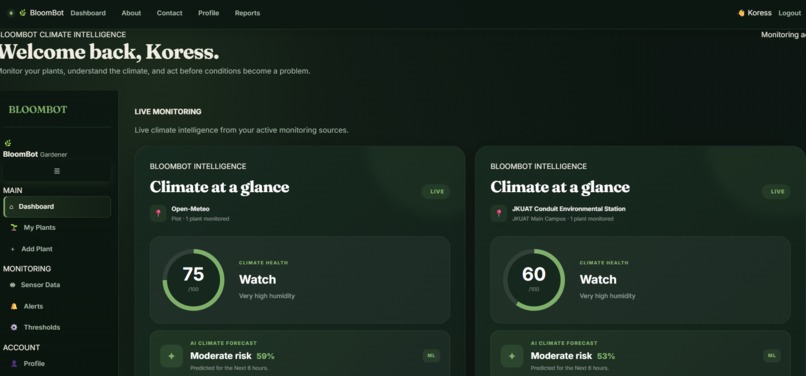Viewport: 806px width, 376px height.
Task: Click the sparkle icon by Moderate risk 59%
Action: click(x=171, y=356)
